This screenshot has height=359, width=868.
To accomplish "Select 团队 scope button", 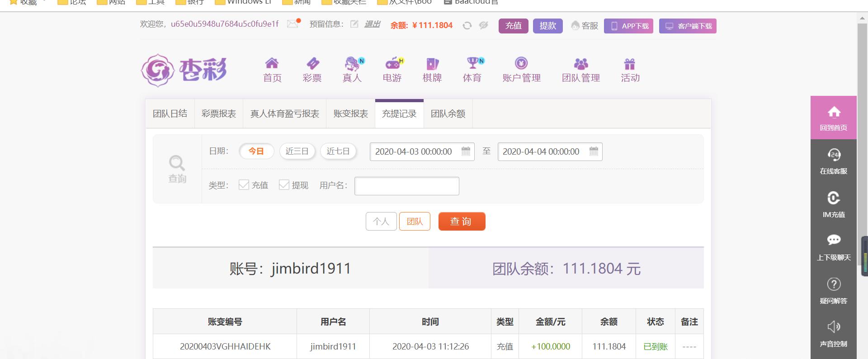I will [x=415, y=221].
